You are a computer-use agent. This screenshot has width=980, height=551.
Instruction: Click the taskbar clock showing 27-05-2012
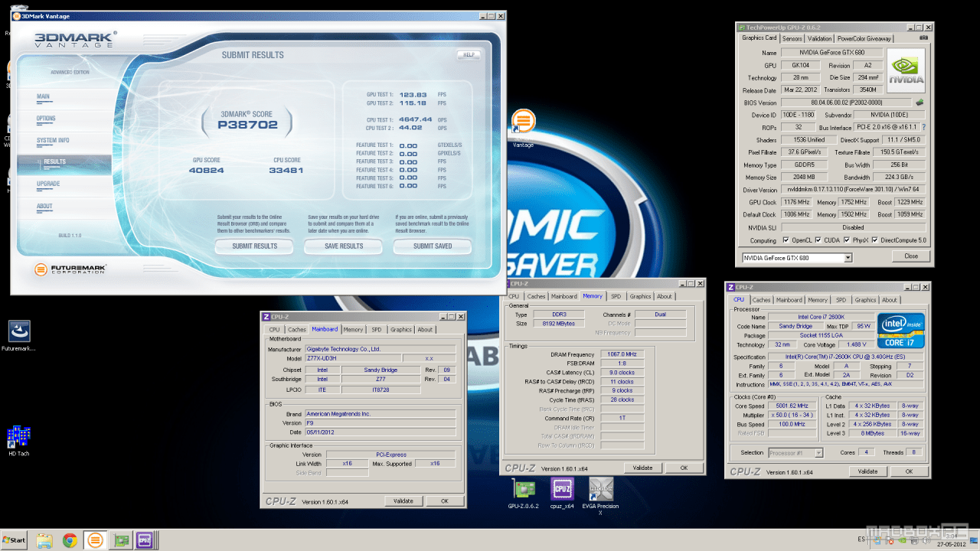pyautogui.click(x=952, y=540)
